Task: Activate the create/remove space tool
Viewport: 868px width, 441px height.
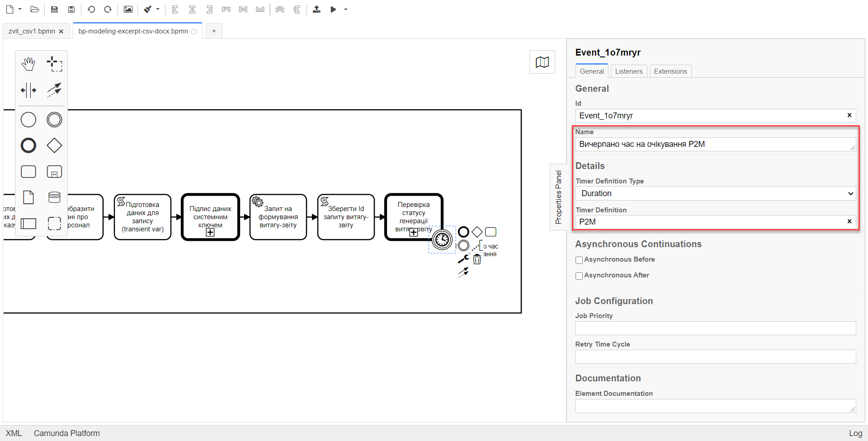Action: click(x=28, y=90)
